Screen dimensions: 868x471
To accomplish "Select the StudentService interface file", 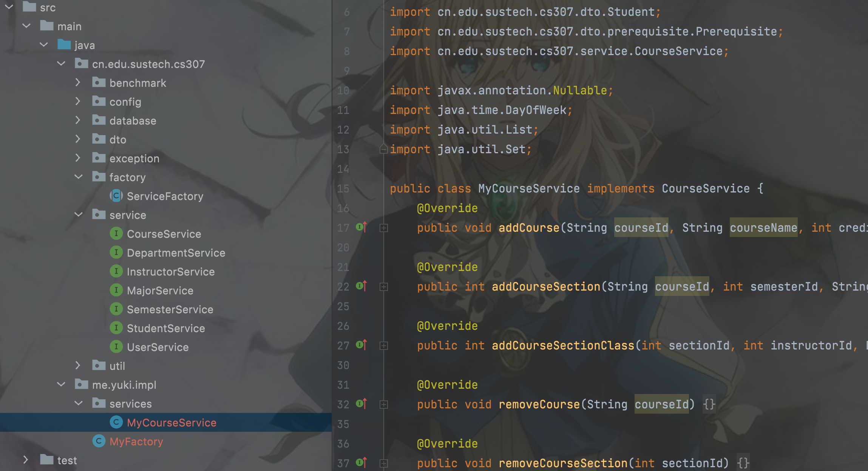I will coord(166,328).
